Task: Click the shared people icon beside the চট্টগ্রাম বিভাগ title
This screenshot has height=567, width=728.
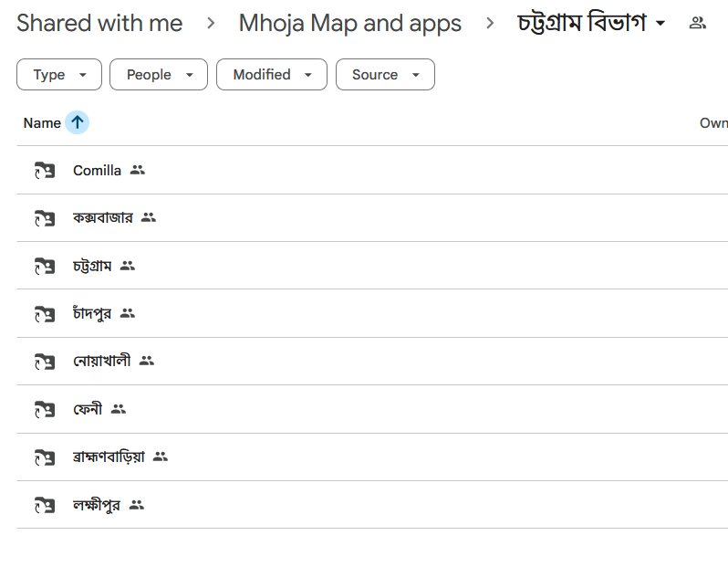Action: point(697,23)
